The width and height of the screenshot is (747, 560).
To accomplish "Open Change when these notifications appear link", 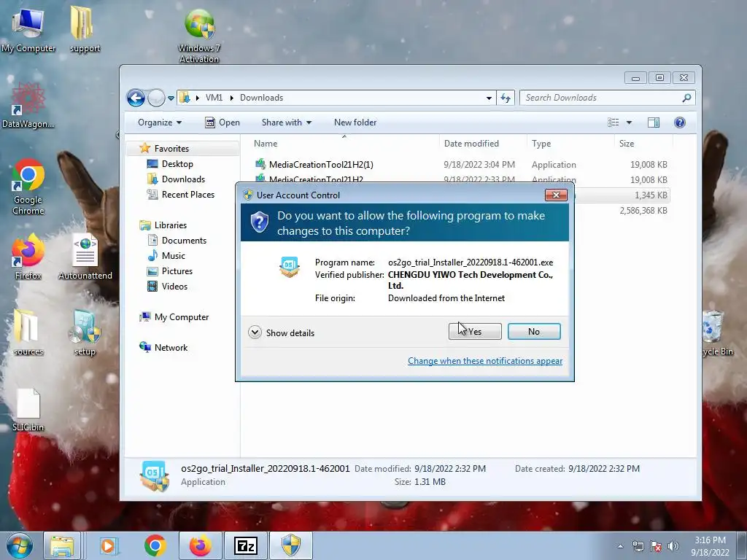I will pyautogui.click(x=485, y=361).
